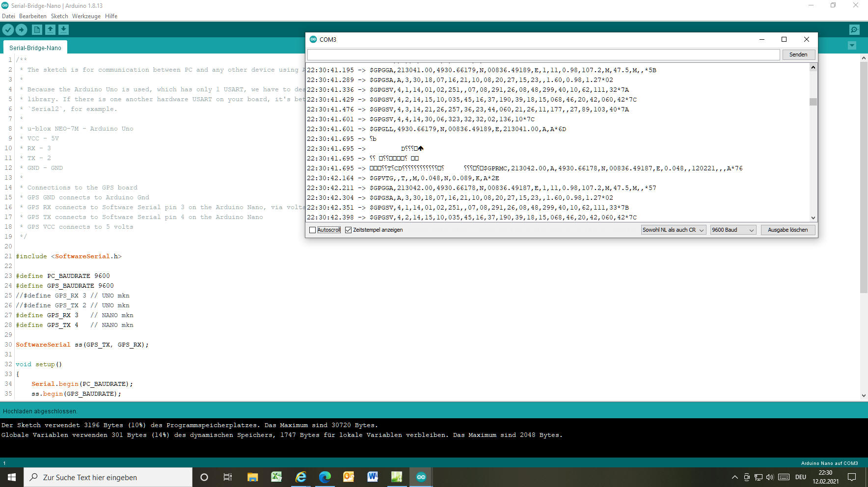The width and height of the screenshot is (868, 487).
Task: Open the Windows Start menu
Action: tap(12, 477)
